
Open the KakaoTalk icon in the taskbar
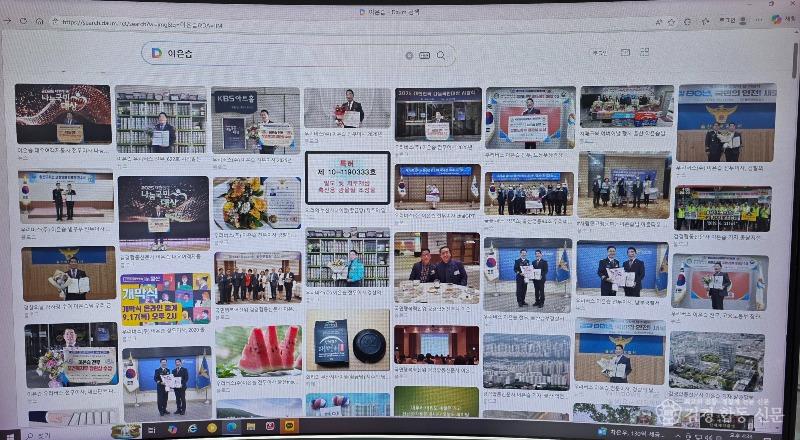pos(291,426)
